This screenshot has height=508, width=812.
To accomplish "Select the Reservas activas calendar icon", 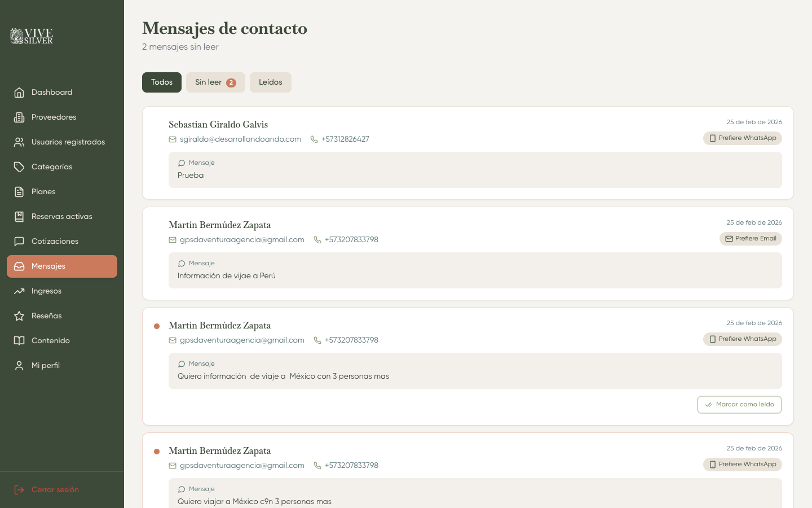I will pyautogui.click(x=20, y=216).
